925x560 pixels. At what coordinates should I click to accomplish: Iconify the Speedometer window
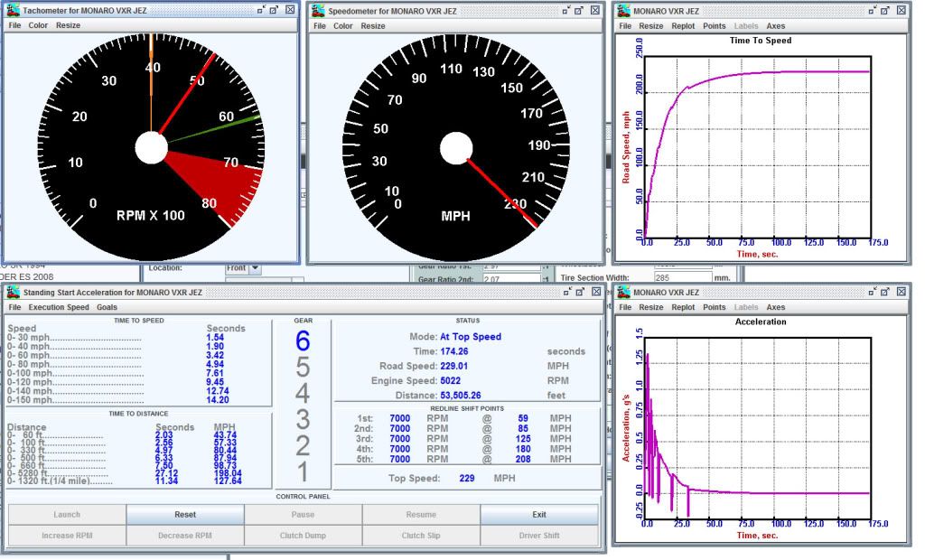tap(565, 11)
